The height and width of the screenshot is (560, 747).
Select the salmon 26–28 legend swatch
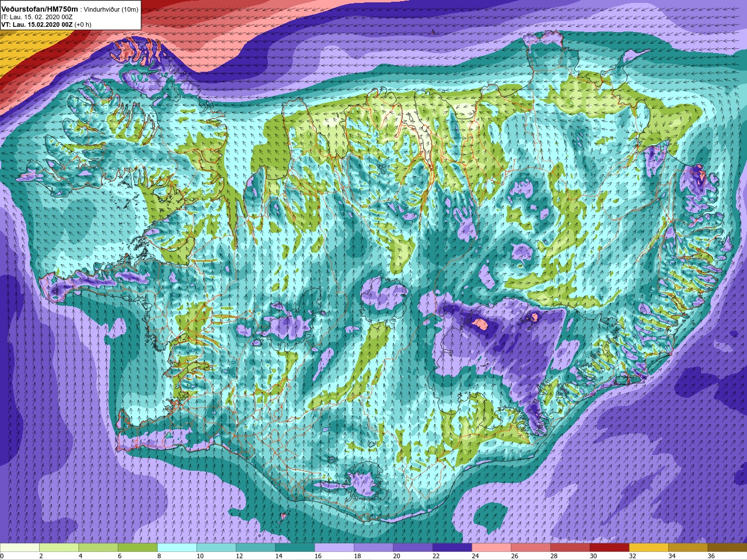tap(530, 548)
